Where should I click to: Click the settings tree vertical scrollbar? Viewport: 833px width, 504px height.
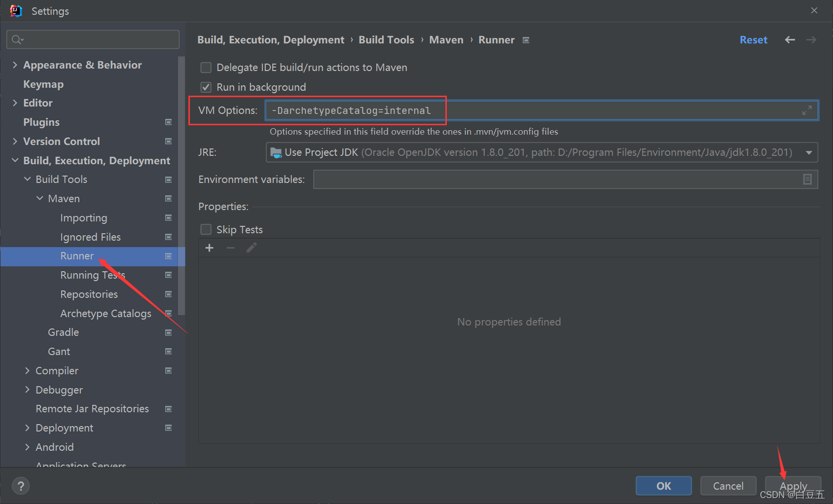(181, 185)
